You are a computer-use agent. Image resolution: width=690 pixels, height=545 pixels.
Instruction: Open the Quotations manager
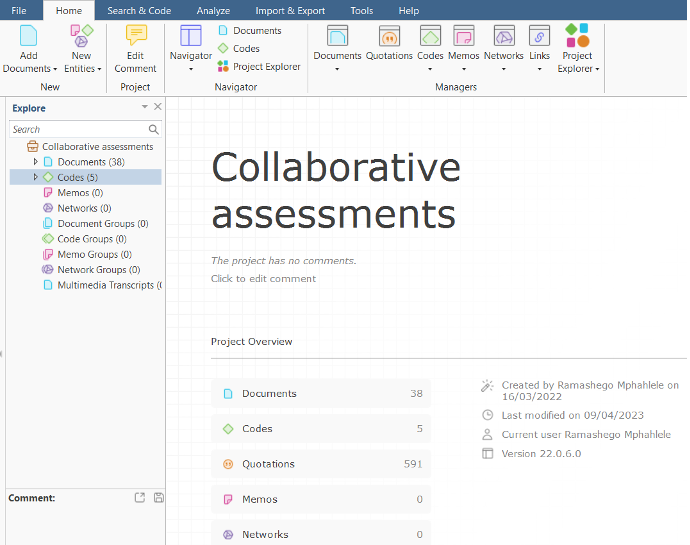coord(389,38)
